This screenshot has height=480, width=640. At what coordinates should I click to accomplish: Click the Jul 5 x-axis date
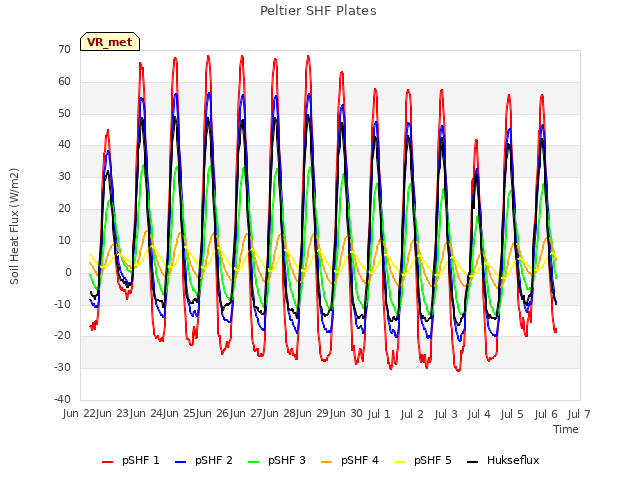513,414
